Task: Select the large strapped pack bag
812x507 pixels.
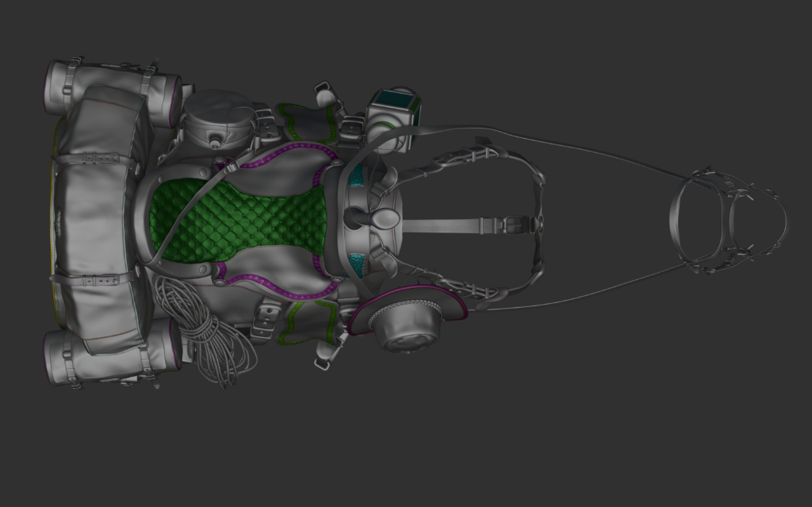Action: [x=101, y=219]
